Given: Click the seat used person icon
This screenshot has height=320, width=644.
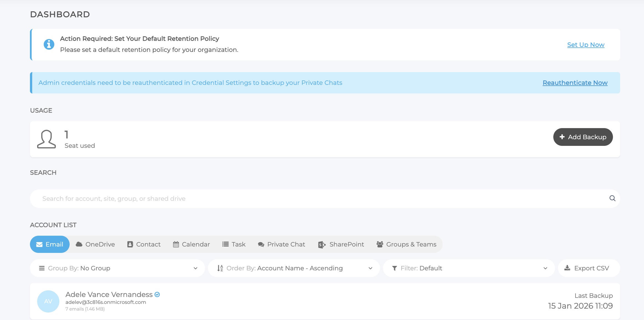Looking at the screenshot, I should point(46,139).
